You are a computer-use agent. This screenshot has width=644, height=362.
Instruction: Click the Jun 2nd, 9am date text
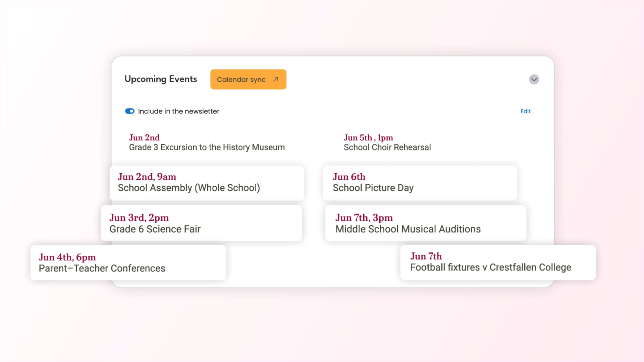click(147, 177)
